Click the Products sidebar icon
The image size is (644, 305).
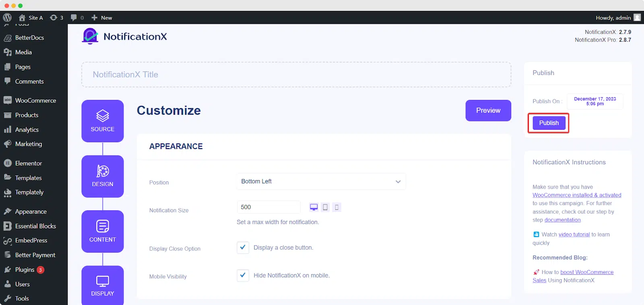(7, 115)
